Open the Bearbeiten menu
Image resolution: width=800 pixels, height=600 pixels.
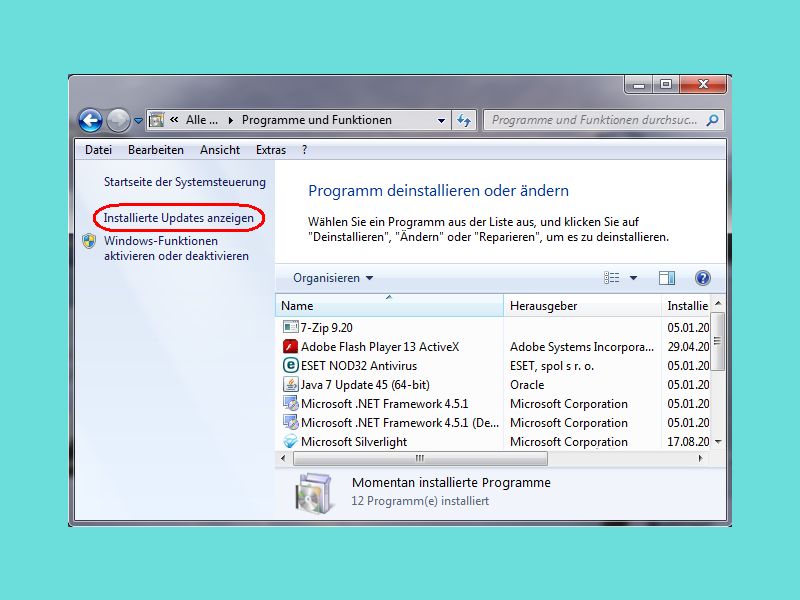[156, 150]
